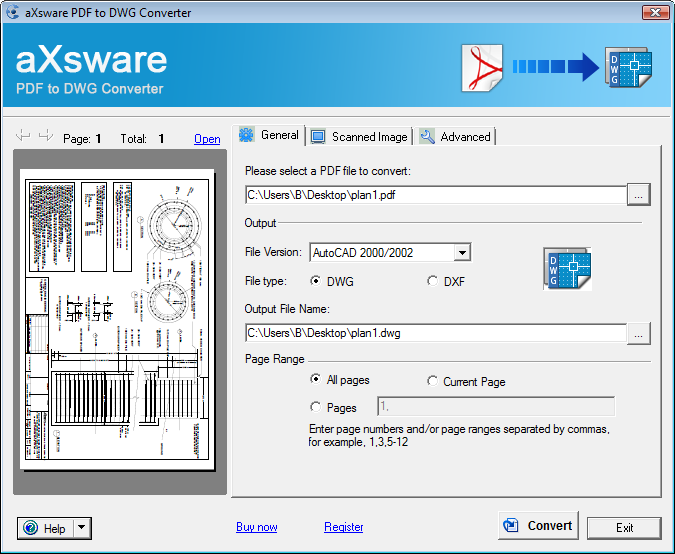Viewport: 675px width, 554px height.
Task: Go to the previous page arrow
Action: pos(23,136)
